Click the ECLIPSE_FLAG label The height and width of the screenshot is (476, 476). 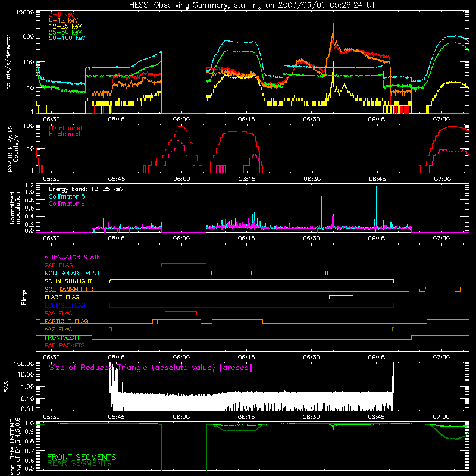(65, 305)
